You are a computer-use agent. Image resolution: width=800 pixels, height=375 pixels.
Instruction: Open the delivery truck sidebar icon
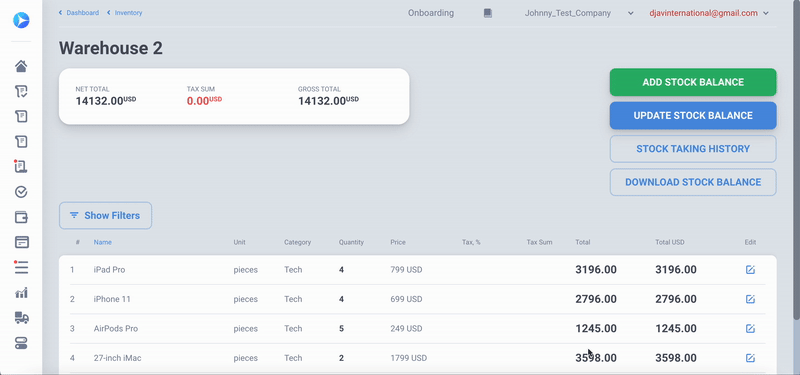pos(21,317)
